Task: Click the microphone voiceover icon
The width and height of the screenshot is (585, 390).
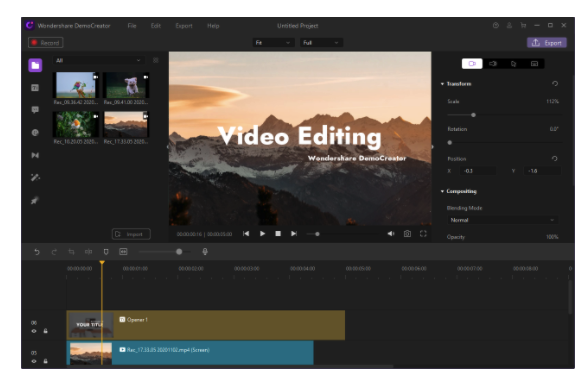Action: (205, 252)
